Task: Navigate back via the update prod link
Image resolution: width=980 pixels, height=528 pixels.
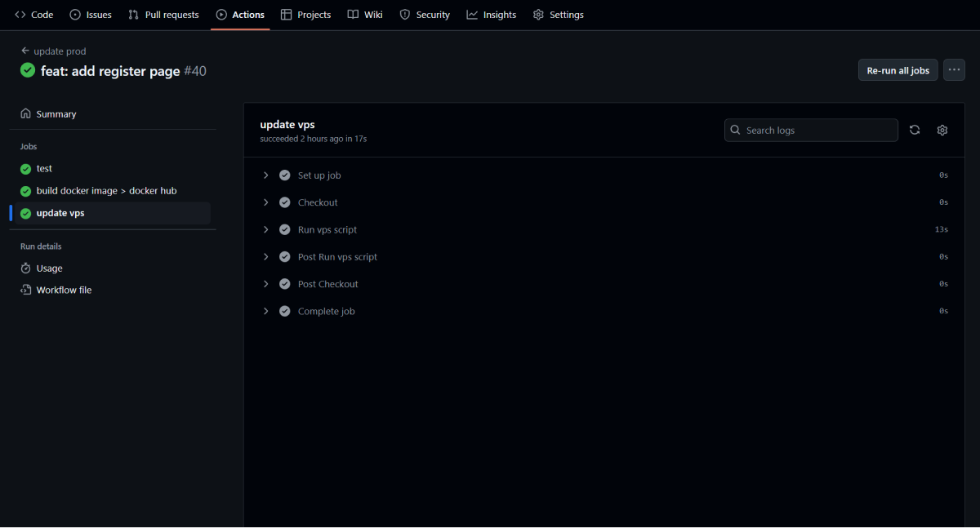Action: click(53, 51)
